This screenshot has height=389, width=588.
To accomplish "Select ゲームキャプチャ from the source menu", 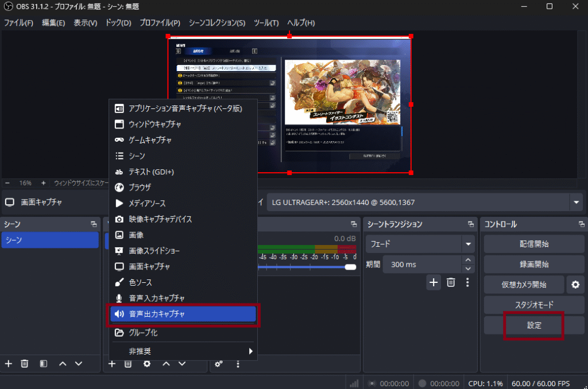I will pyautogui.click(x=183, y=140).
